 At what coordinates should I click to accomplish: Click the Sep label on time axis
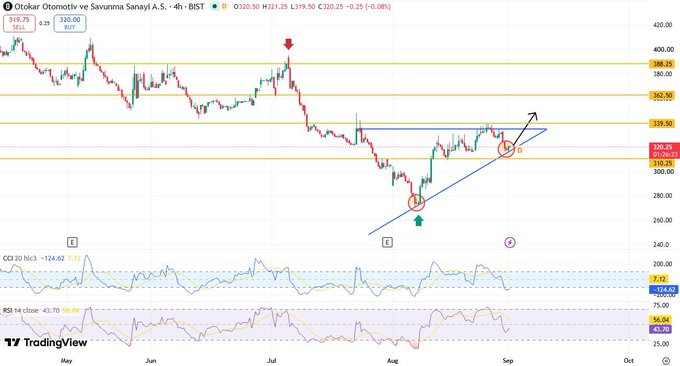(x=508, y=361)
